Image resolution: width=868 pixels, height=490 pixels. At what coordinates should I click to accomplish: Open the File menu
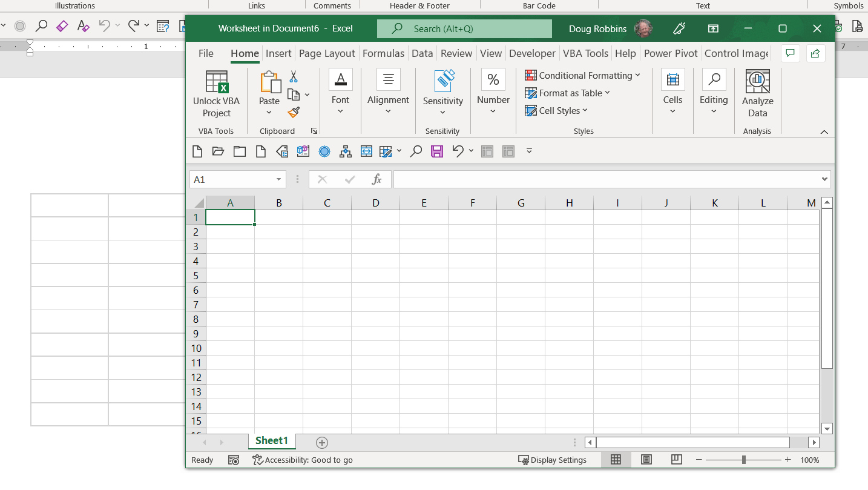pos(206,53)
